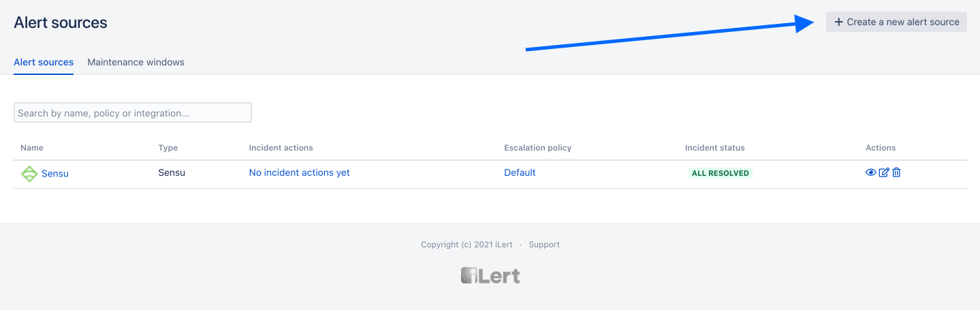
Task: Select the Alert sources tab
Action: tap(44, 62)
